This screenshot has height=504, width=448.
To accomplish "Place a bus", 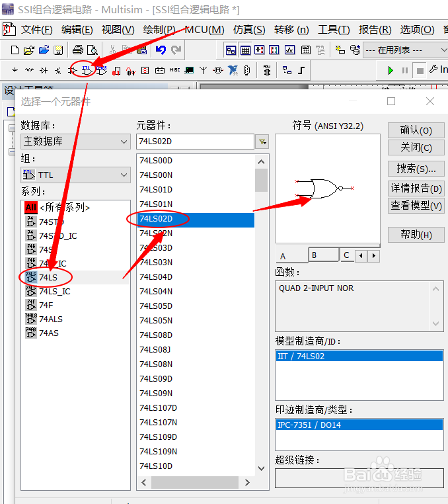I will point(301,70).
